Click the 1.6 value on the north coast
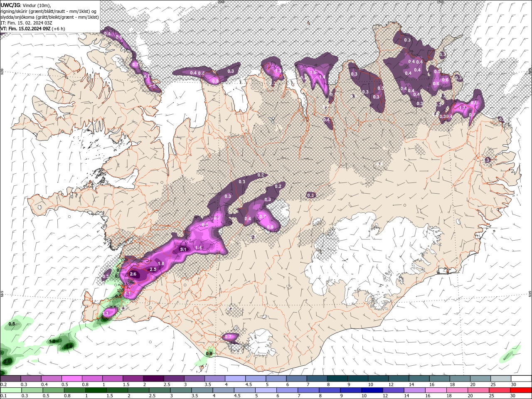Screen dimensions: 532x399 tap(313, 72)
